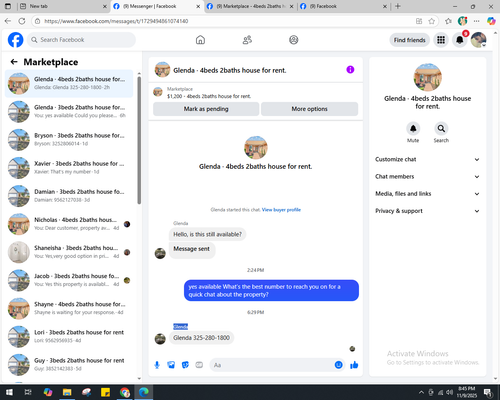
Task: Open browser Settings and more dots
Action: tap(477, 21)
